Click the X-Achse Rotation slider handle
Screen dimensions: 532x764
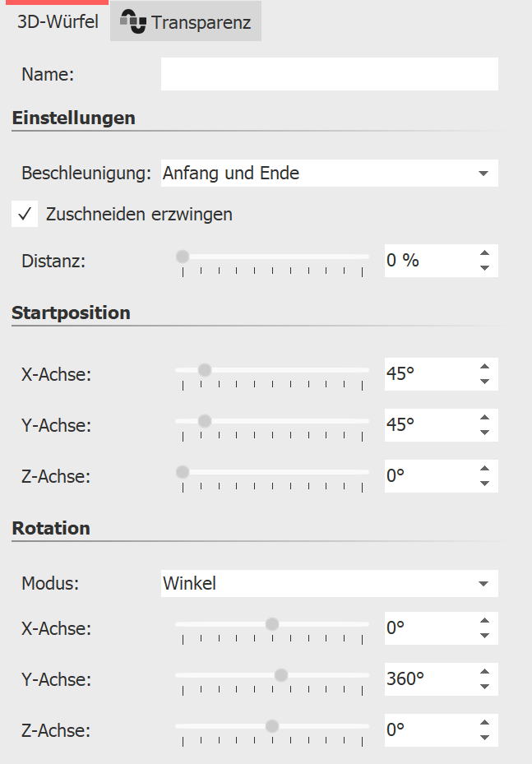[271, 623]
